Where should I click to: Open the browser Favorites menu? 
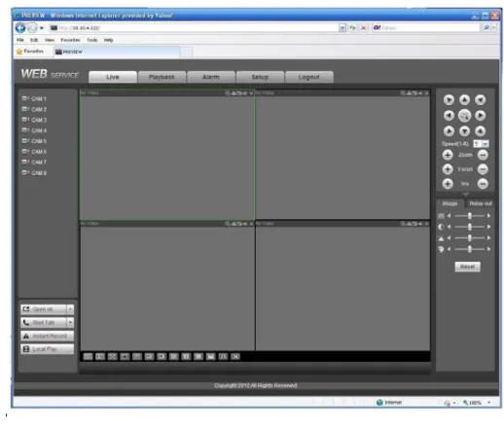coord(70,40)
